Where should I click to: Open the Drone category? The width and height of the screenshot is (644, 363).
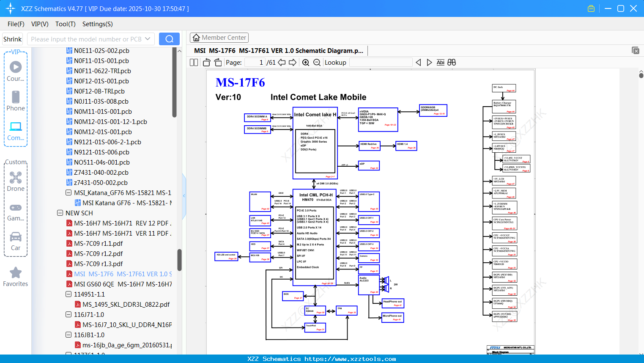coord(16,181)
